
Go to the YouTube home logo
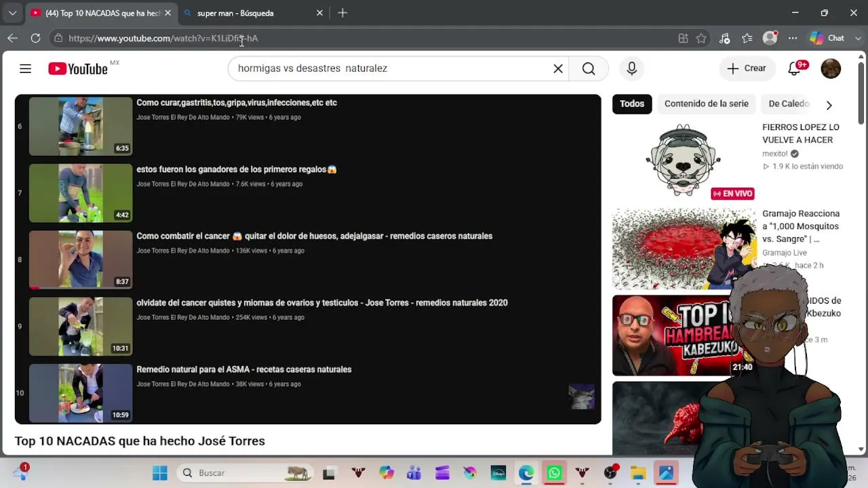click(78, 68)
